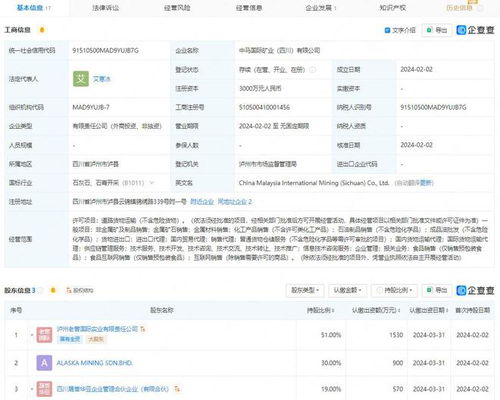The height and width of the screenshot is (400, 500).
Task: Select credit code 91510500MAD9YUJB7G value
Action: coord(105,51)
